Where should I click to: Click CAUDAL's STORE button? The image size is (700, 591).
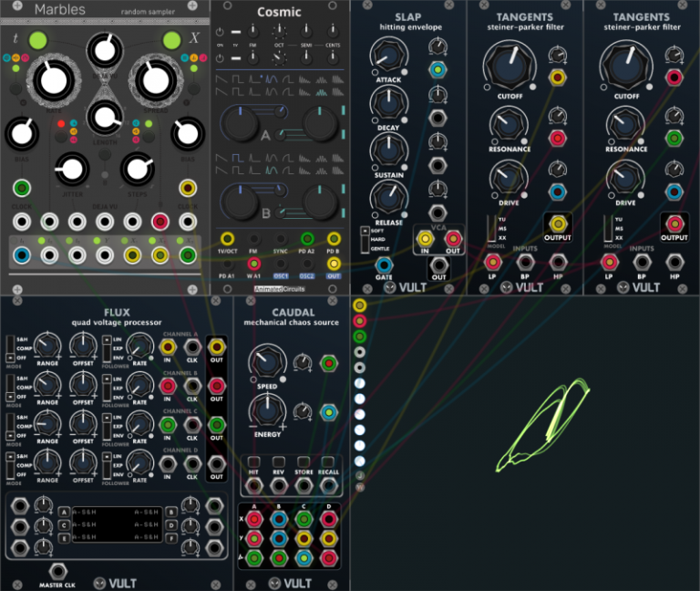pyautogui.click(x=304, y=461)
